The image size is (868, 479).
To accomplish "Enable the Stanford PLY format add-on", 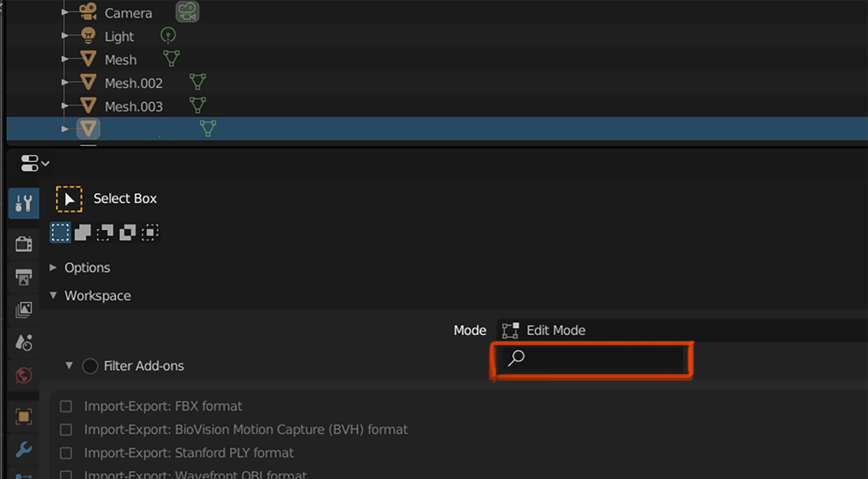I will click(x=66, y=453).
